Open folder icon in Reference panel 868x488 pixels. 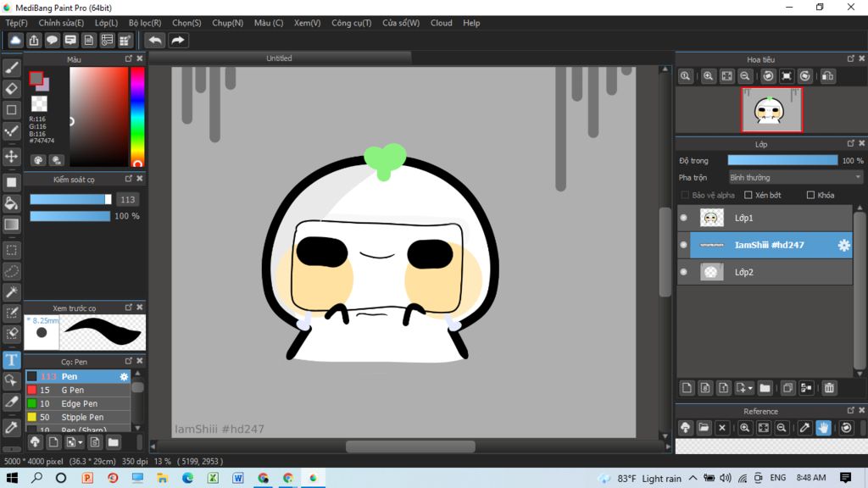click(704, 428)
